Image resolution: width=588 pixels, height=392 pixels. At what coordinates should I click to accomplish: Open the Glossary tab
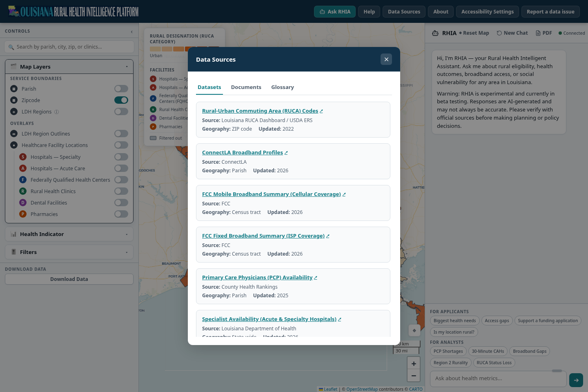pos(283,87)
